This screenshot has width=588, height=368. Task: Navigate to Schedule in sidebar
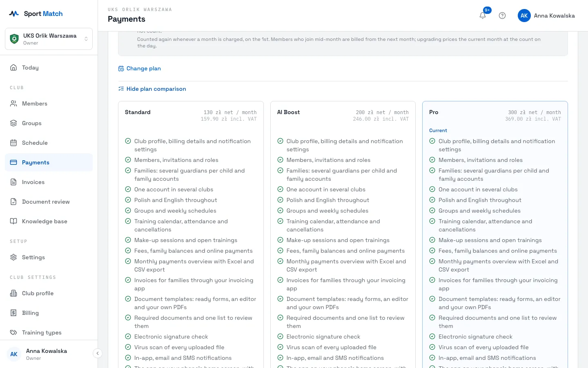[49, 143]
